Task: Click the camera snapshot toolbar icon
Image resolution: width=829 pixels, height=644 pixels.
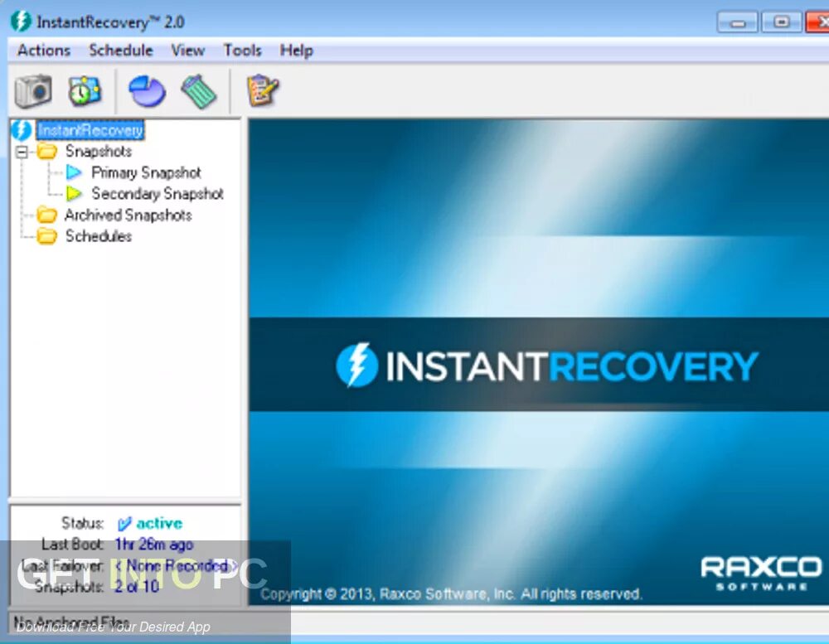Action: pyautogui.click(x=33, y=91)
